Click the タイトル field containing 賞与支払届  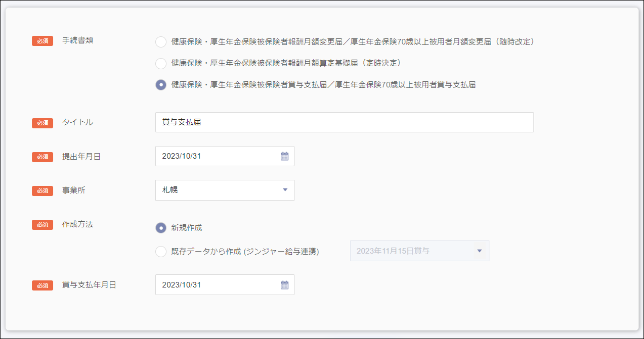pos(344,122)
